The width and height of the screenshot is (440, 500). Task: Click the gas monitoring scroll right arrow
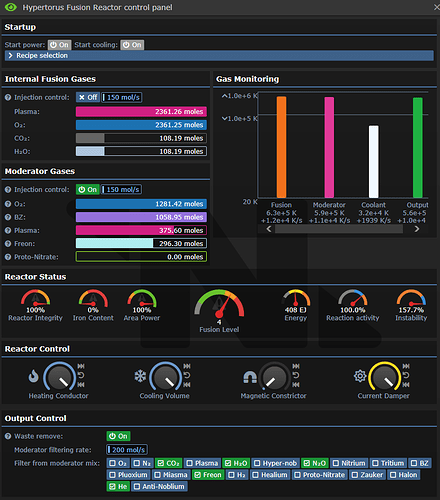[x=417, y=229]
